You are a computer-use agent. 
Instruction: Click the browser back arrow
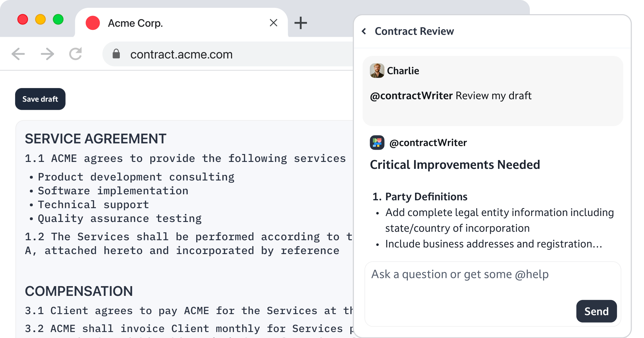click(x=18, y=54)
